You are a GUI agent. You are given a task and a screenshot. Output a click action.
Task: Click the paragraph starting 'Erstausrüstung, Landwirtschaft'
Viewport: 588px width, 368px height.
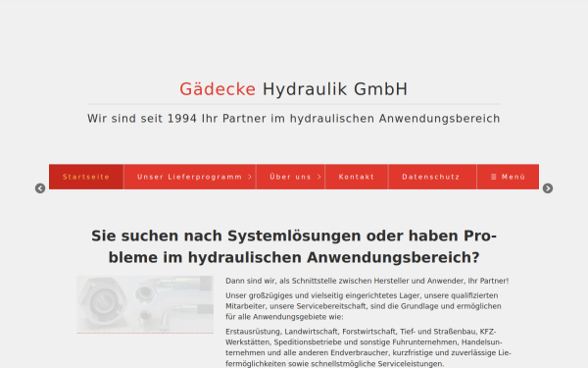click(368, 347)
